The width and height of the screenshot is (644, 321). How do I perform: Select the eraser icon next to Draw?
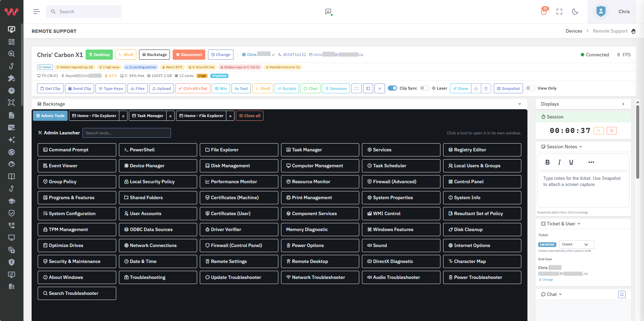[x=476, y=89]
